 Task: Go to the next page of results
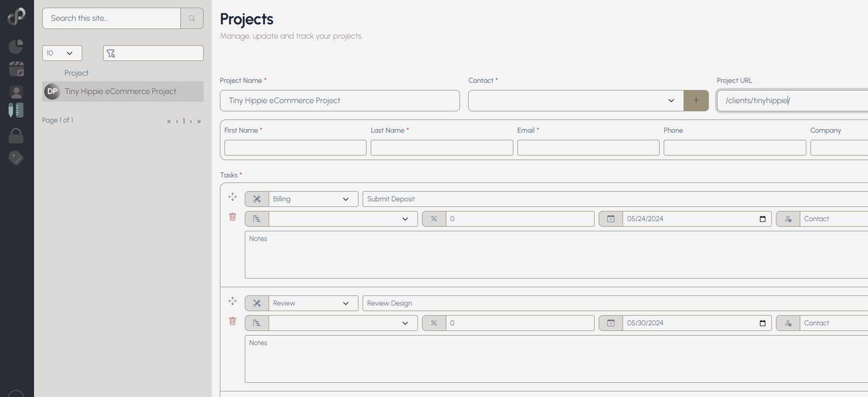[191, 122]
